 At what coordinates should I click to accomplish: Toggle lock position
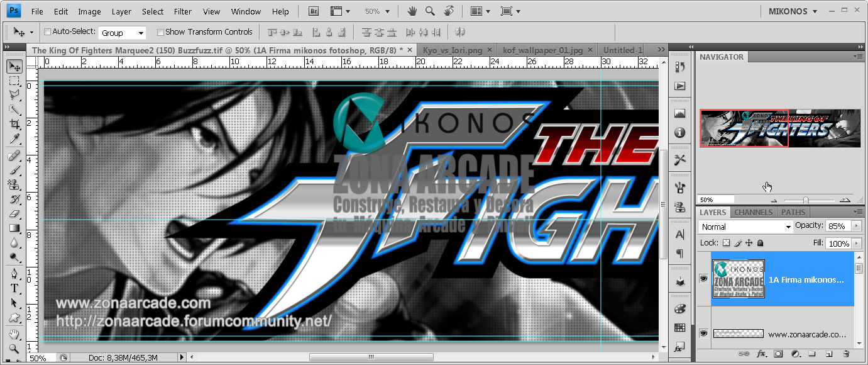click(x=749, y=243)
